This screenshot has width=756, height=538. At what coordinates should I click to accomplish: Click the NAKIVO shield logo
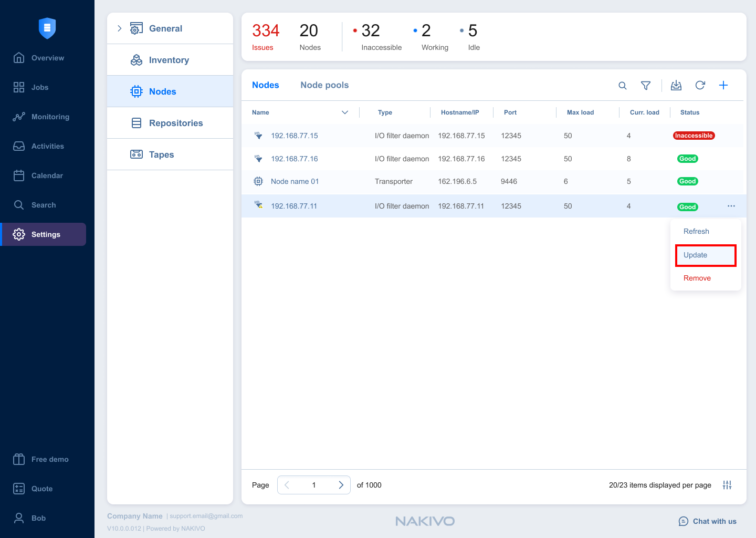[x=47, y=28]
